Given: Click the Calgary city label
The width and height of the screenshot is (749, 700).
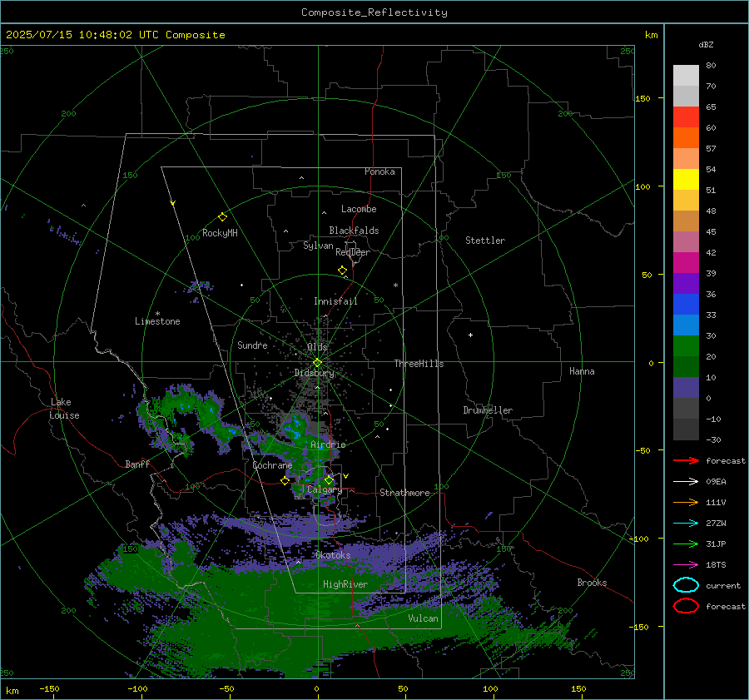Looking at the screenshot, I should (x=325, y=489).
